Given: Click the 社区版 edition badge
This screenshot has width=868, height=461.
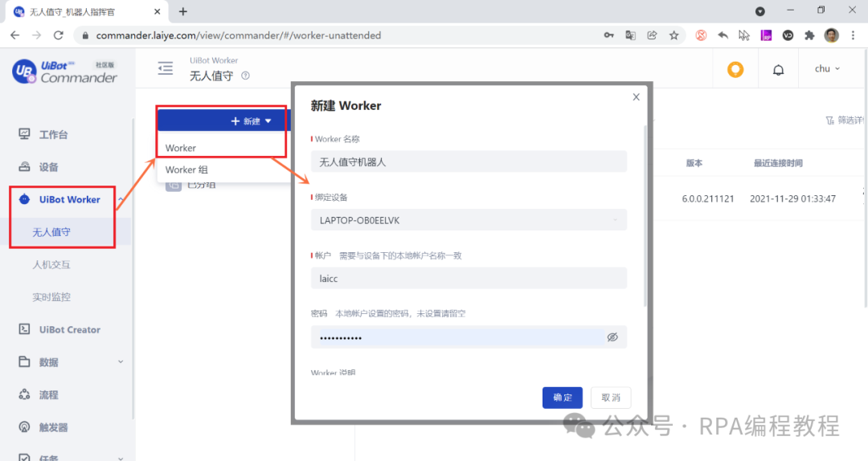Looking at the screenshot, I should (104, 65).
